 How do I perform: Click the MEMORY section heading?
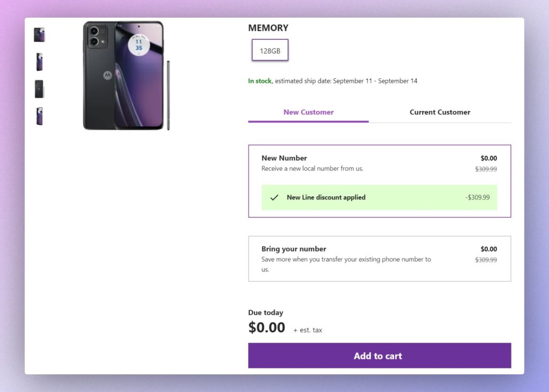268,28
